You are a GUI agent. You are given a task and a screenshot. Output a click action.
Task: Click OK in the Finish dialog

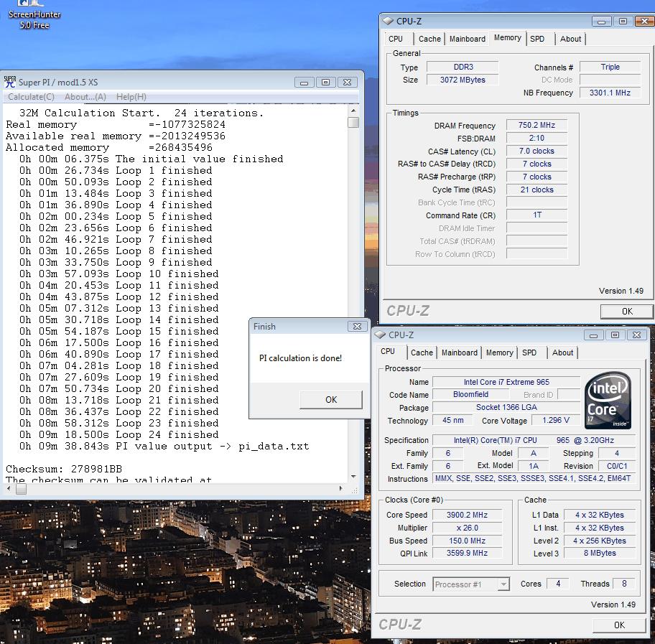[x=331, y=400]
